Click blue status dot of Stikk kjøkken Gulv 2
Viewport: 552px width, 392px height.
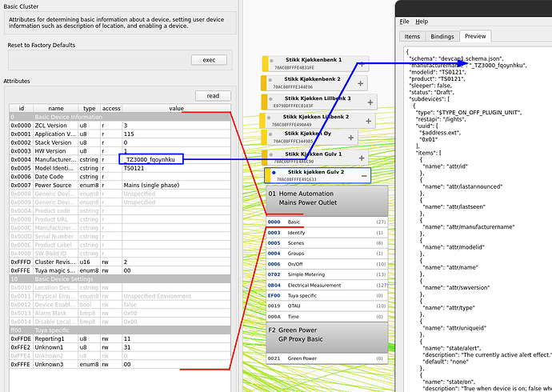tap(274, 173)
